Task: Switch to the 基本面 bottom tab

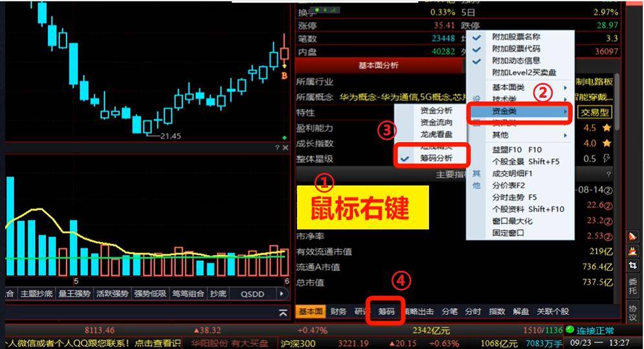Action: point(311,311)
